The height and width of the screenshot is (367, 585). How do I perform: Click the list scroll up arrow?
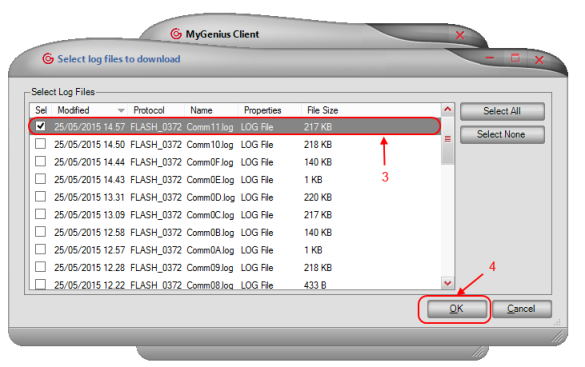coord(448,109)
